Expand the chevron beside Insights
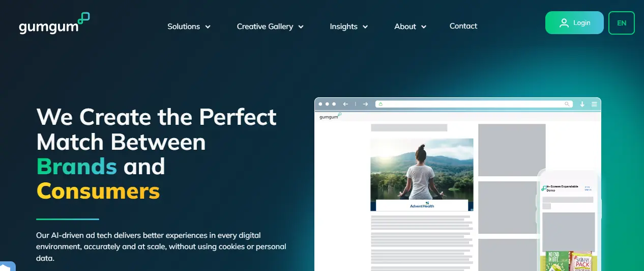This screenshot has width=644, height=271. click(x=365, y=27)
